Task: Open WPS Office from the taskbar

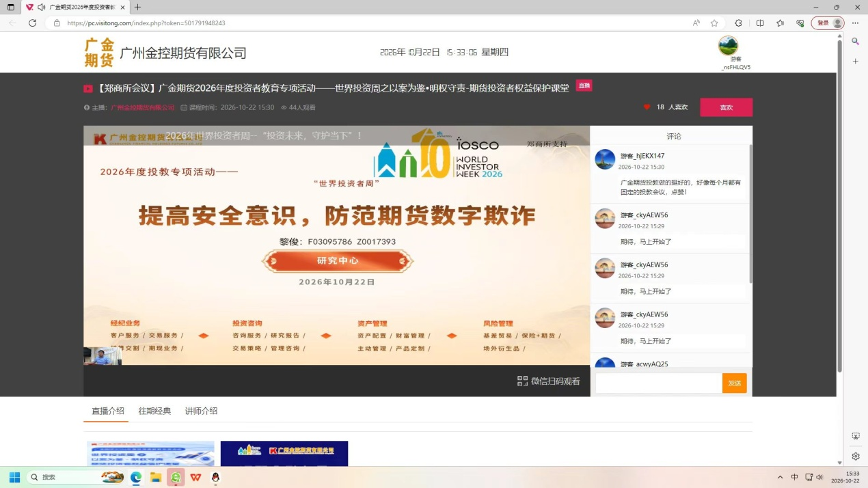Action: (196, 477)
